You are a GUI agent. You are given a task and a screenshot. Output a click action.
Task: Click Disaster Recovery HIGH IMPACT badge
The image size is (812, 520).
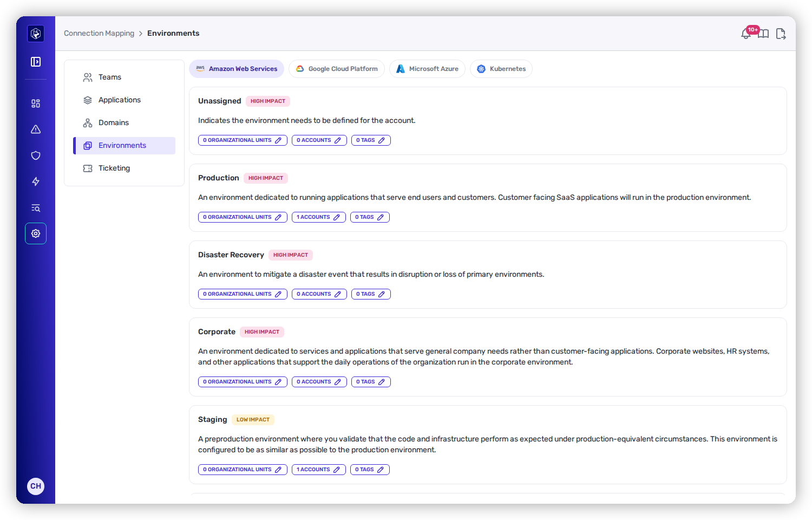pos(291,255)
